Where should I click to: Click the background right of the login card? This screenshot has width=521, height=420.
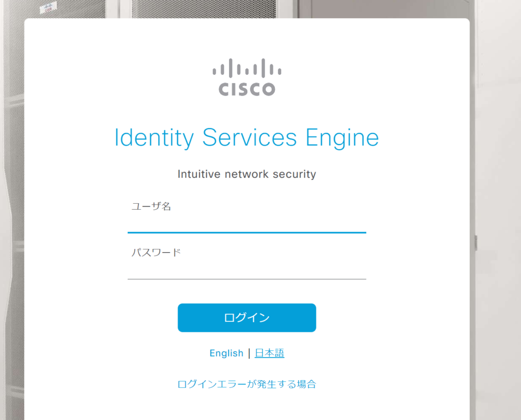coord(496,204)
